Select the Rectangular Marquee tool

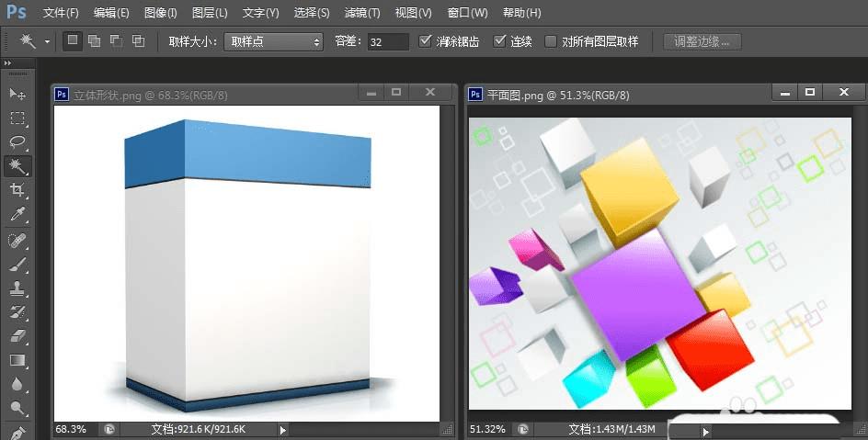pos(17,118)
